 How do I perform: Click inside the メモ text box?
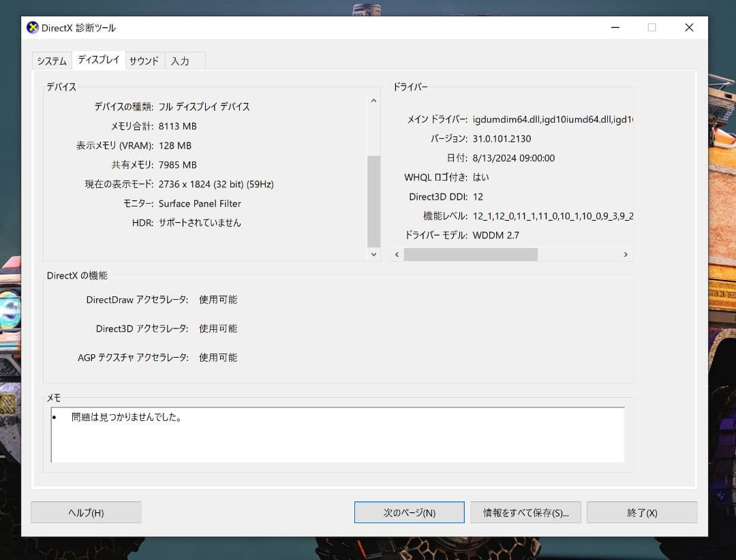[337, 435]
